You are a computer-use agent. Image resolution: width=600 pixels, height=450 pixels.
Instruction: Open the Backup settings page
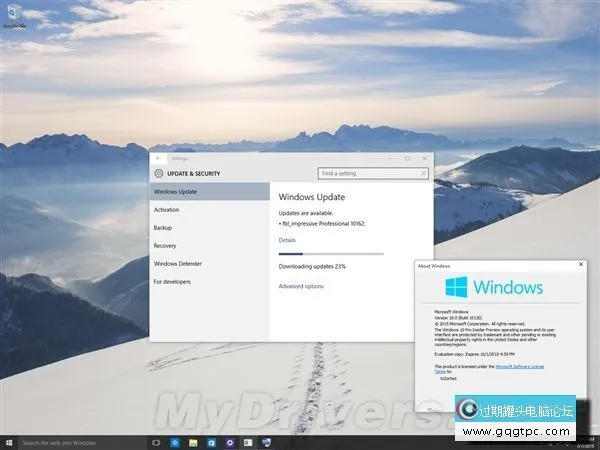pos(163,227)
